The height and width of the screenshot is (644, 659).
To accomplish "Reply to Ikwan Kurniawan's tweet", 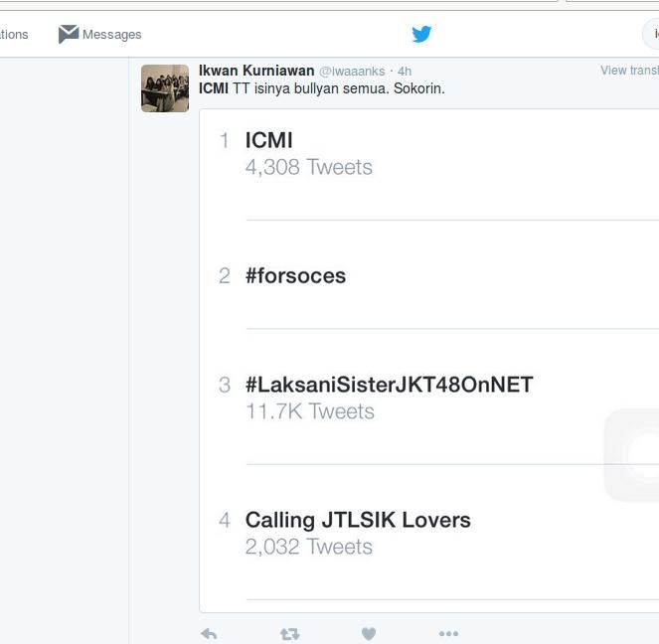I will click(x=209, y=633).
